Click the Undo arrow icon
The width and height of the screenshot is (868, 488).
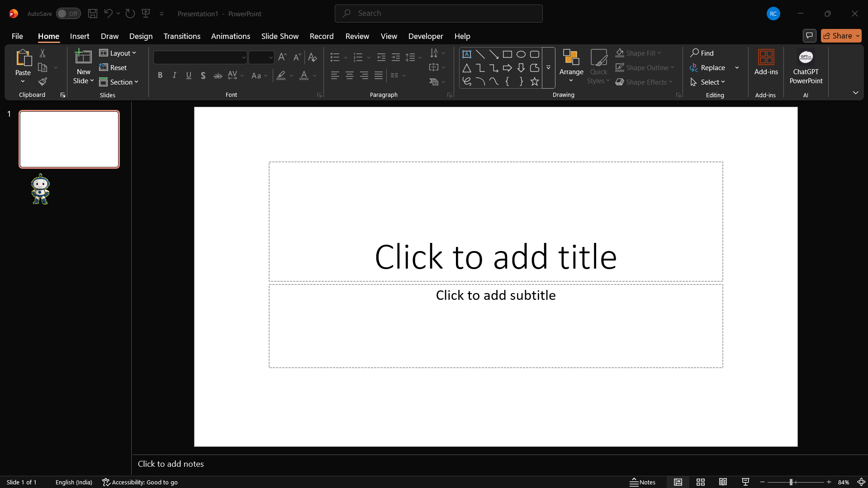tap(108, 14)
